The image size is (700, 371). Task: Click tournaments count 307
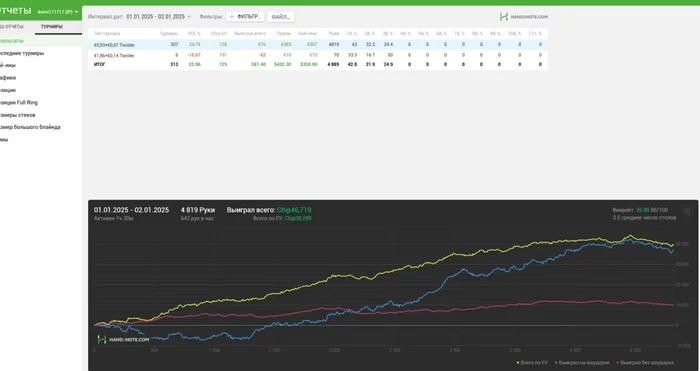click(x=174, y=45)
